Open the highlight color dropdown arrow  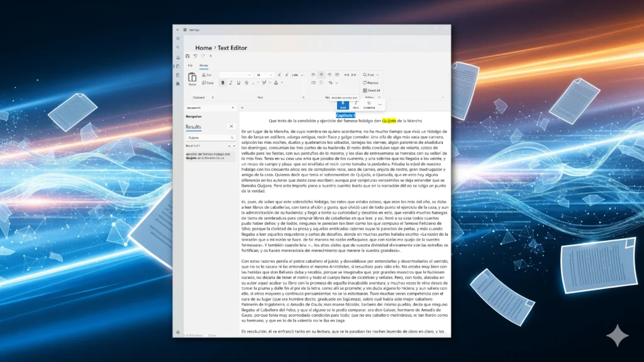pyautogui.click(x=270, y=82)
